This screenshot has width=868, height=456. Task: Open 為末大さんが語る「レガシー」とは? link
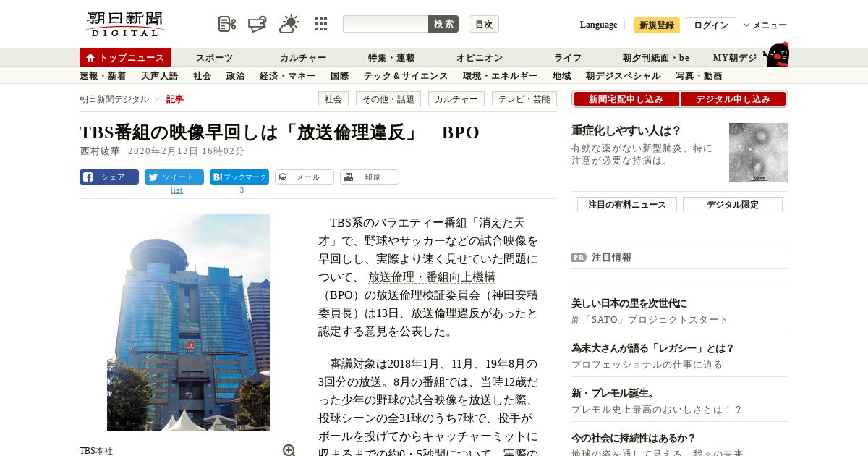(x=653, y=348)
